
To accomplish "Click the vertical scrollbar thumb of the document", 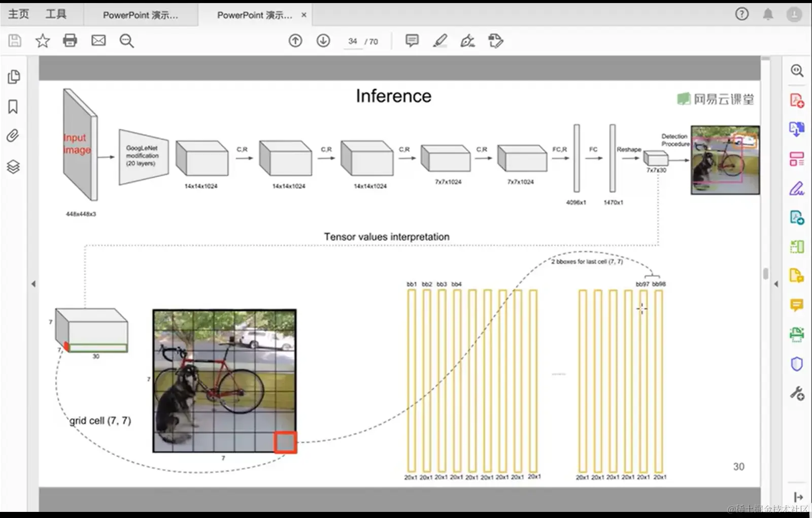I will 765,273.
